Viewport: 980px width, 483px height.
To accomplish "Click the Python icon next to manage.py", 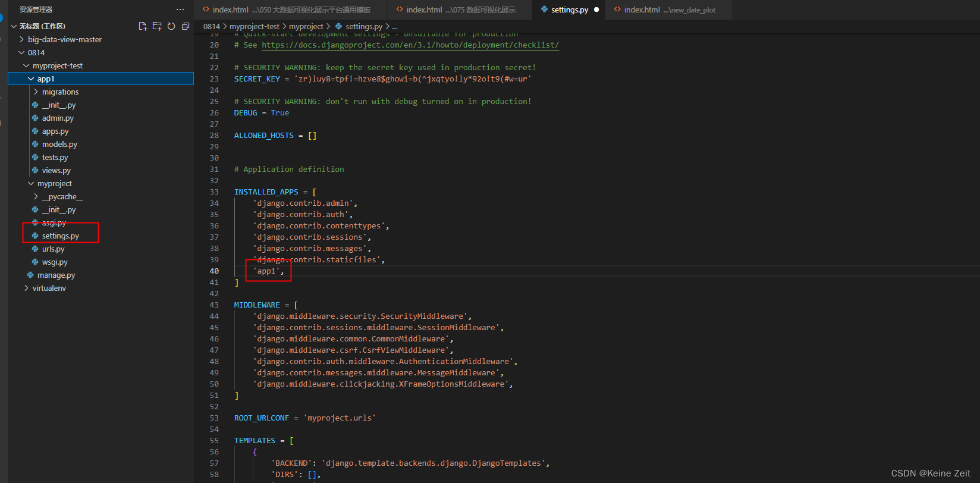I will (30, 275).
